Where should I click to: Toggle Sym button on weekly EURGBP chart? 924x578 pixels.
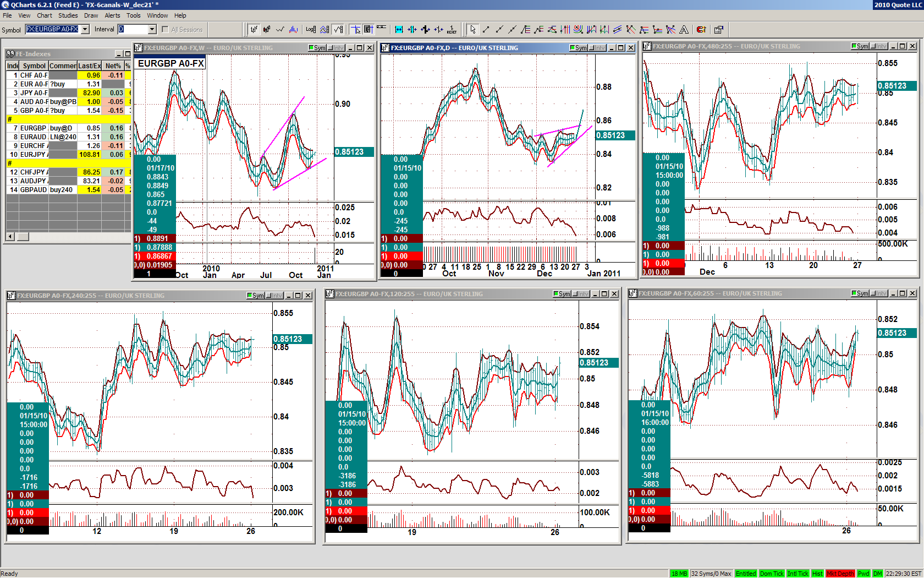(x=317, y=48)
